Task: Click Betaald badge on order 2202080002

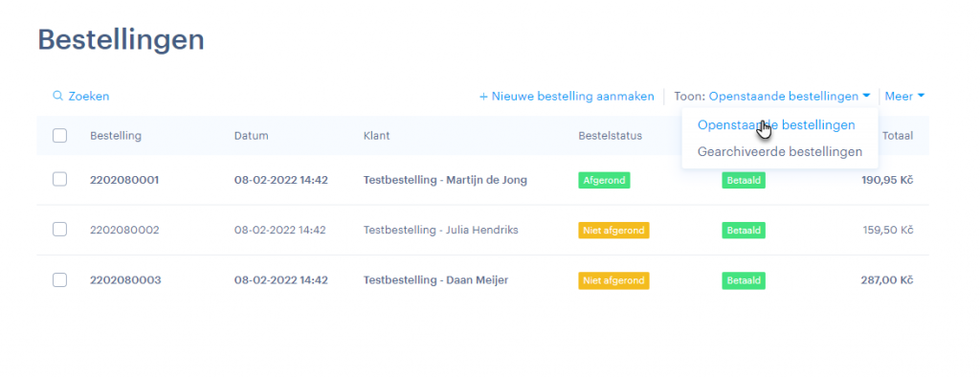Action: (x=743, y=231)
